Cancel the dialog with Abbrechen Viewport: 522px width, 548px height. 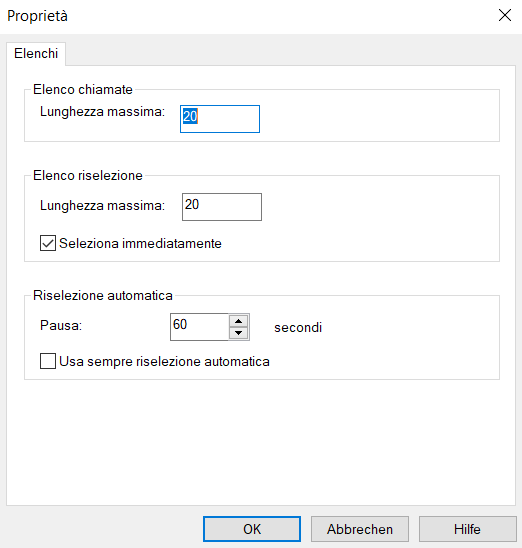tap(360, 529)
